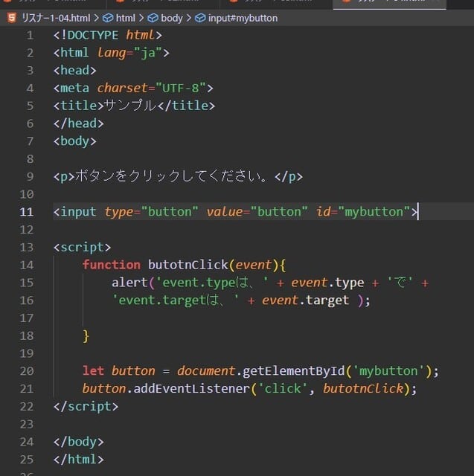Click the cube icon beside the body breadcrumb

(x=153, y=18)
